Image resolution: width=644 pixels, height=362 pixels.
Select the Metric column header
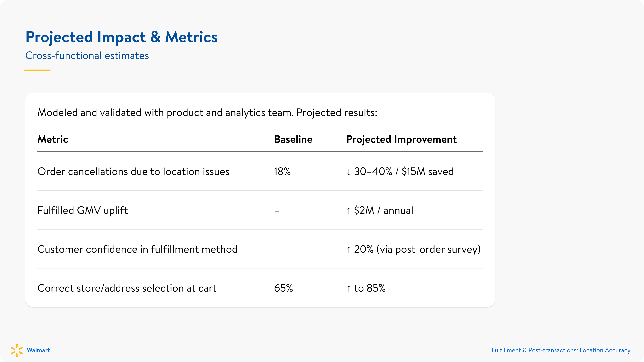(53, 139)
